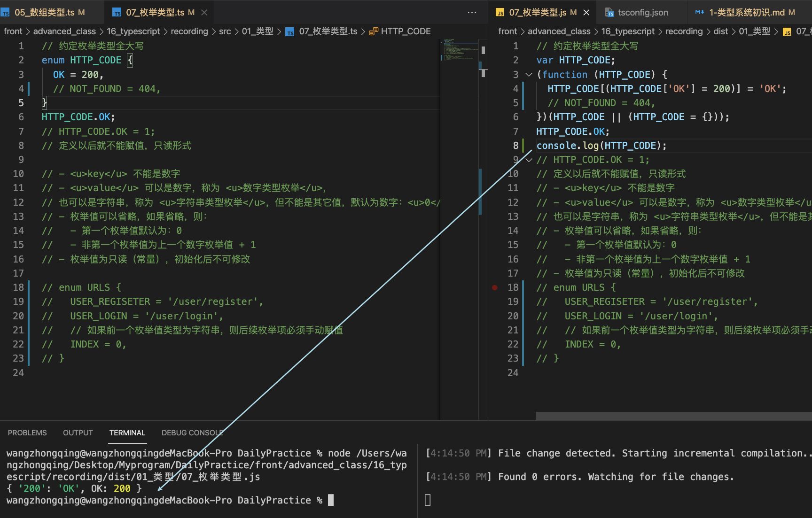Screen dimensions: 812x518
Task: Click '16_typescript' in the right breadcrumb
Action: (x=628, y=31)
